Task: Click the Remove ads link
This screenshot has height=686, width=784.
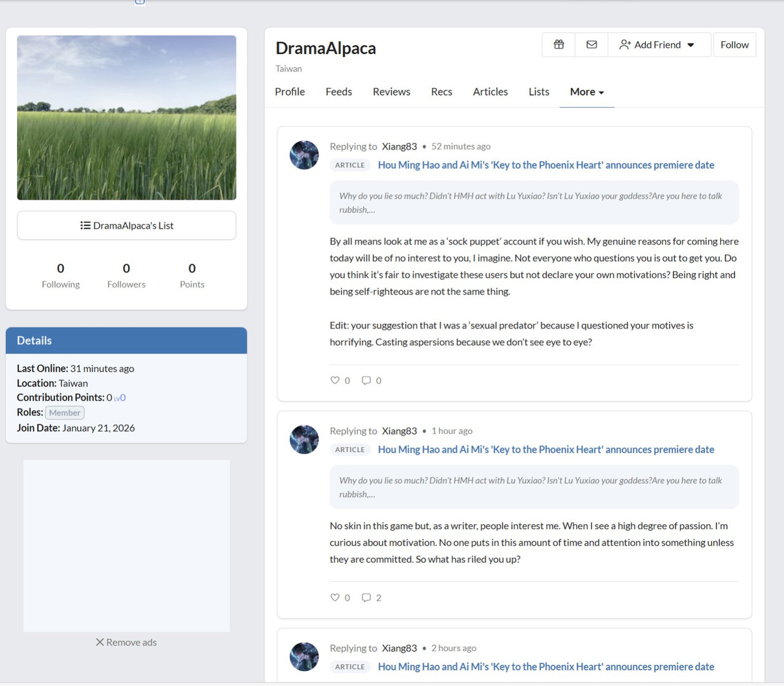Action: (126, 642)
